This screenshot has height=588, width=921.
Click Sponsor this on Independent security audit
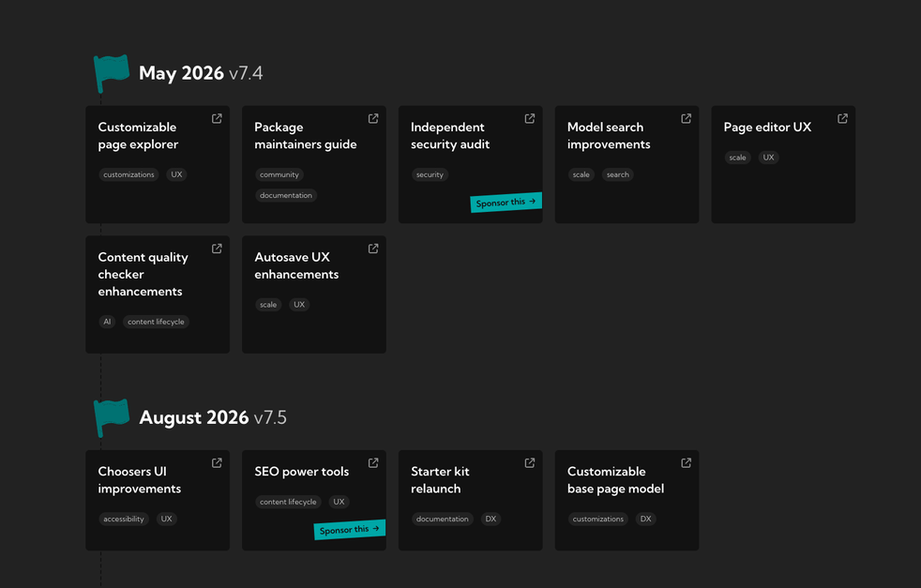click(506, 203)
